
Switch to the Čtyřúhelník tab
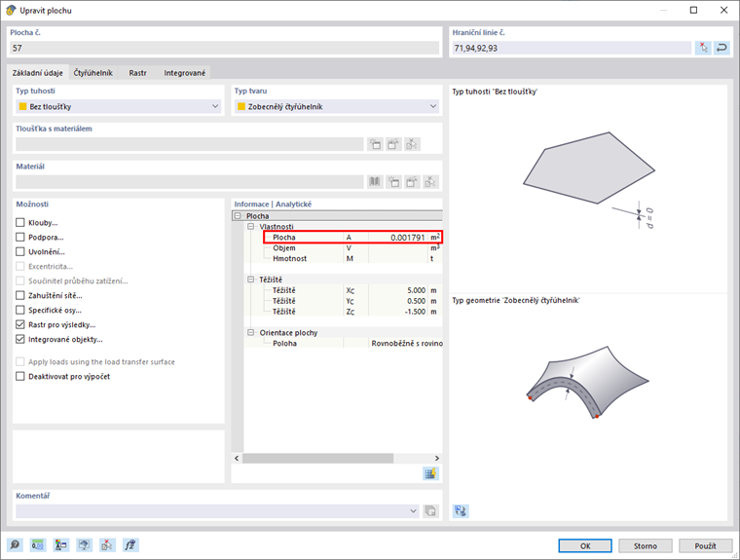tap(92, 73)
